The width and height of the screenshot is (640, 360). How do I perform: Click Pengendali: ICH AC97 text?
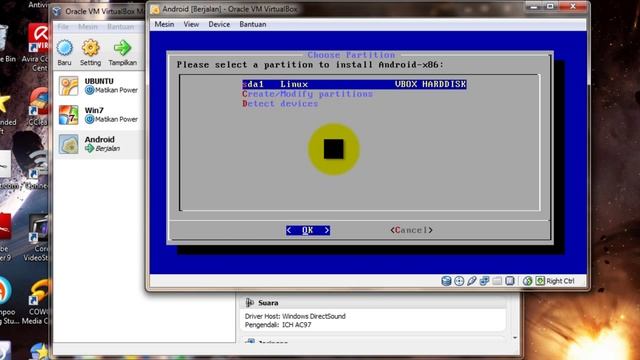278,325
